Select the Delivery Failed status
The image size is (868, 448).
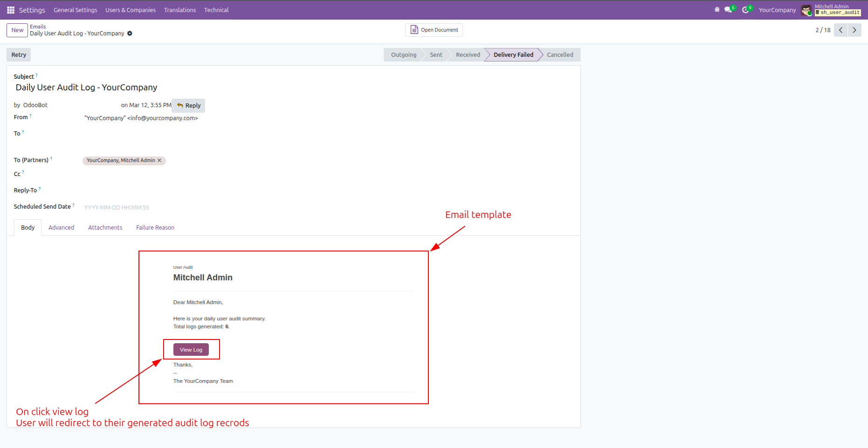pyautogui.click(x=513, y=55)
